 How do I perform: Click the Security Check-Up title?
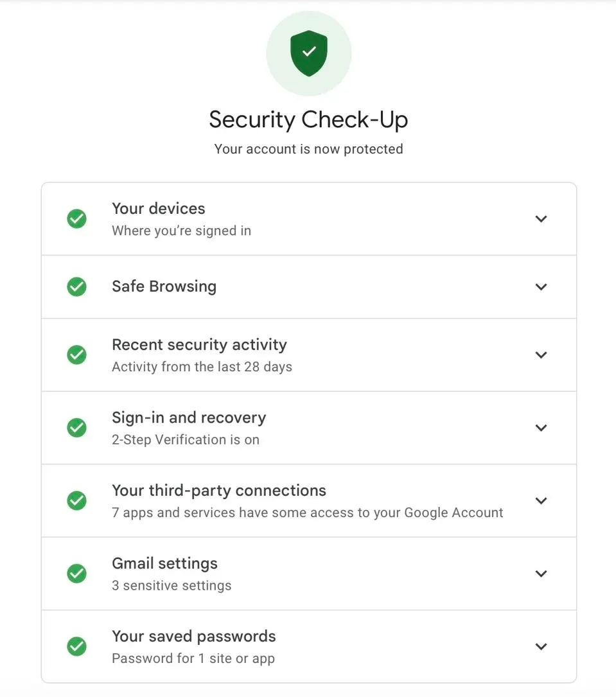tap(308, 119)
